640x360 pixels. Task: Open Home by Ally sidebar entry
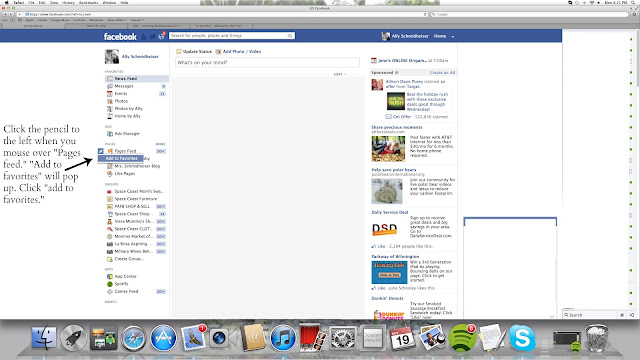pos(127,116)
